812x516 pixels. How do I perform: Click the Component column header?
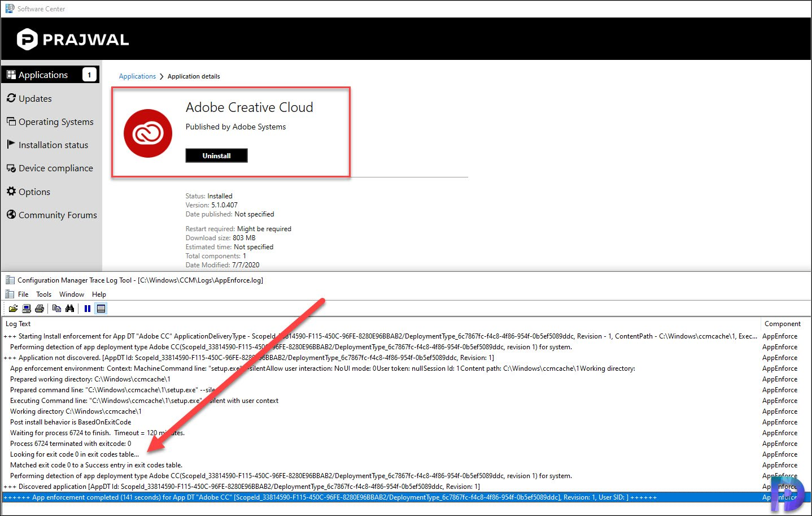click(x=785, y=324)
